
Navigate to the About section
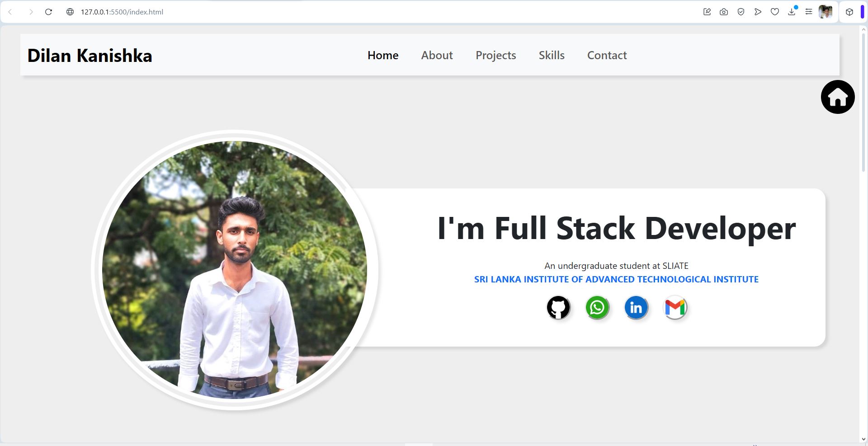[437, 55]
